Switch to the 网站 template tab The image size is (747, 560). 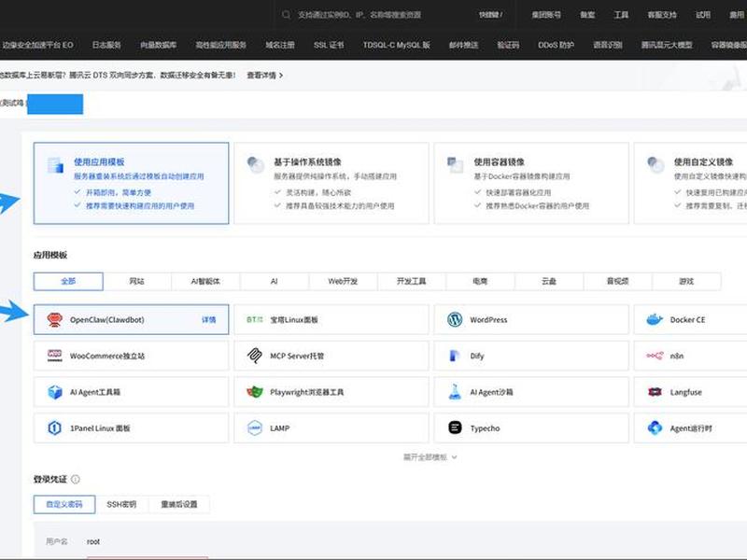click(x=136, y=282)
